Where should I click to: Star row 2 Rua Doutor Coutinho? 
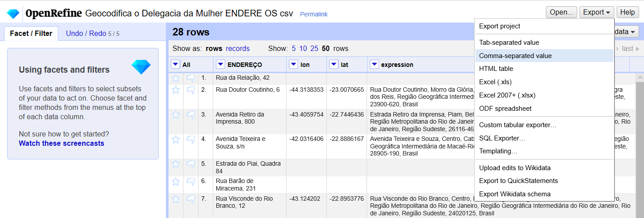(176, 90)
